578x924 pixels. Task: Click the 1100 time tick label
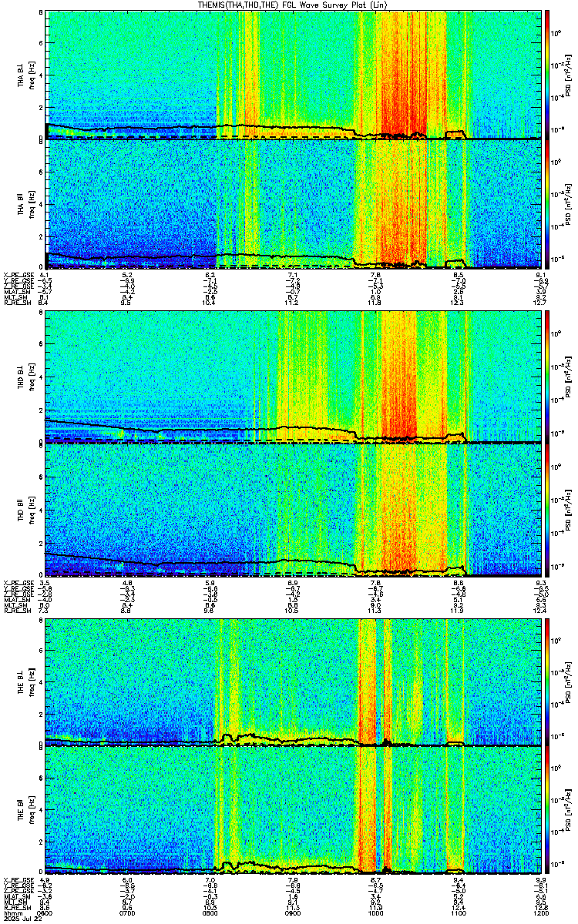459,914
